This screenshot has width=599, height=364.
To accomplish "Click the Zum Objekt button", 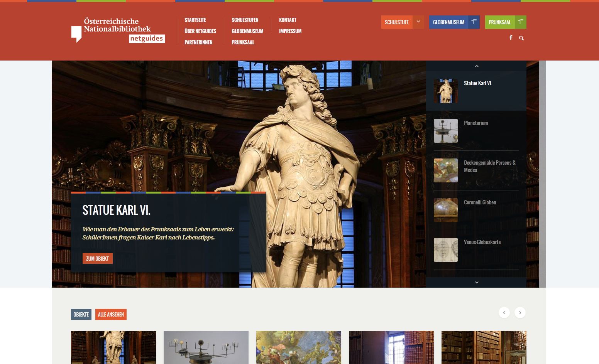I will point(98,258).
